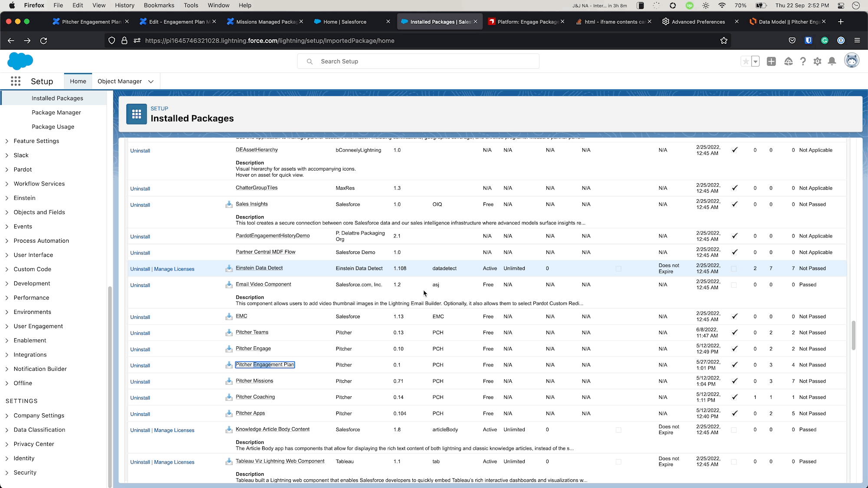Screen dimensions: 868x488
Task: Switch to the Home | Salesforce browser tab
Action: [345, 22]
